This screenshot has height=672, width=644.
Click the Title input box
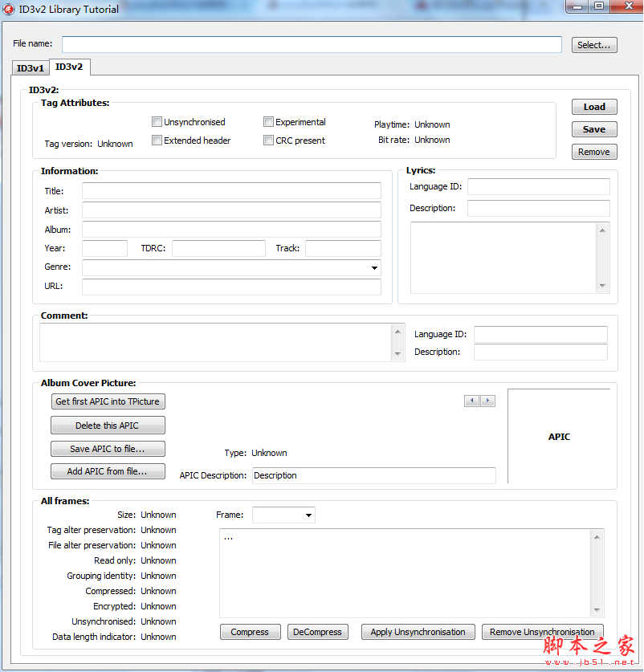coord(231,191)
